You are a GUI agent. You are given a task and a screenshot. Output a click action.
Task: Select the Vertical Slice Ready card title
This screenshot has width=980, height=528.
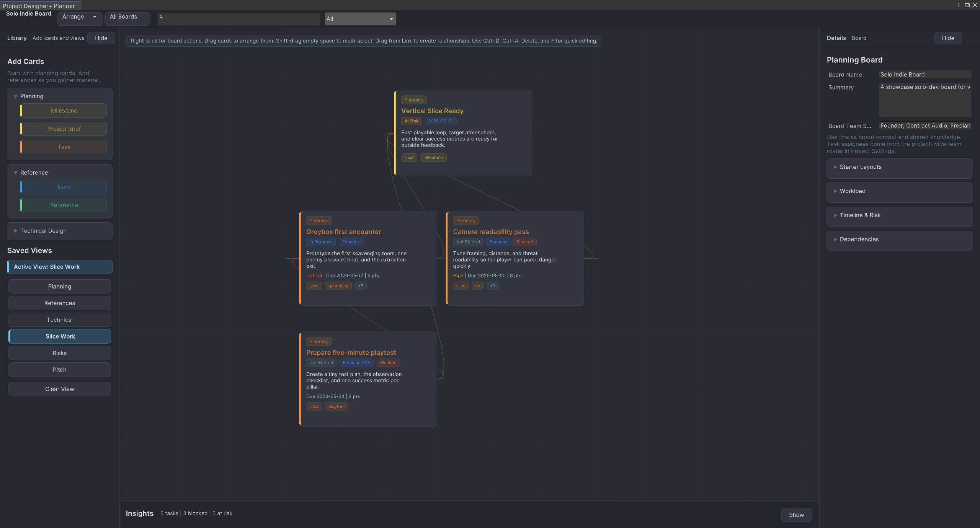pyautogui.click(x=432, y=111)
